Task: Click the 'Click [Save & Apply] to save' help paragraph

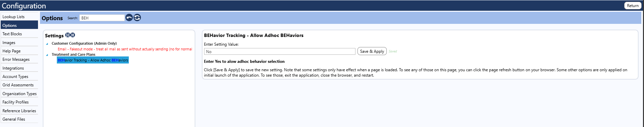Action: click(x=415, y=73)
